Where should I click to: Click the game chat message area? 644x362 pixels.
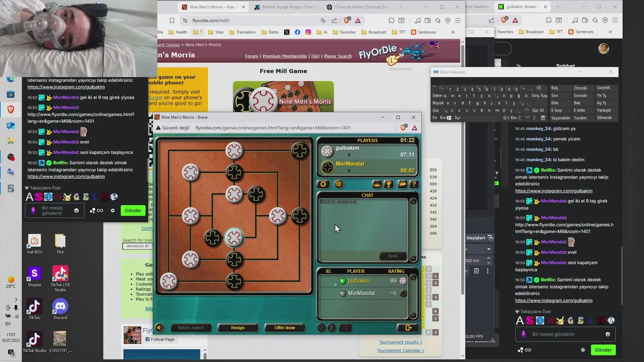tap(364, 224)
